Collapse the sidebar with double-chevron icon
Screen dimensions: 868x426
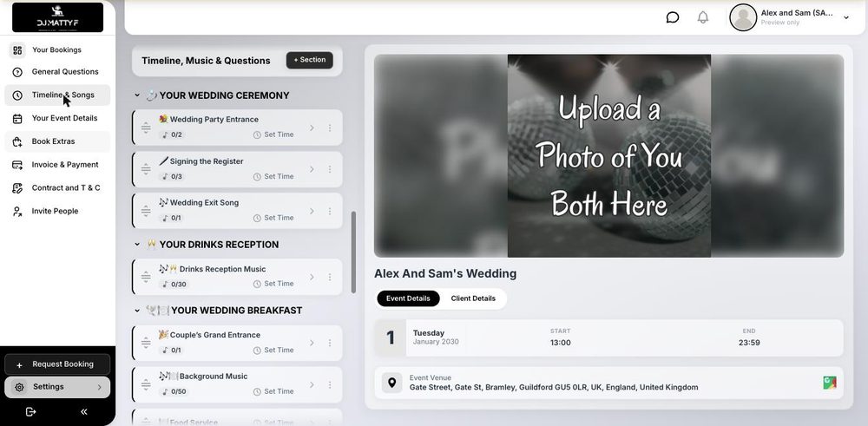click(x=83, y=411)
